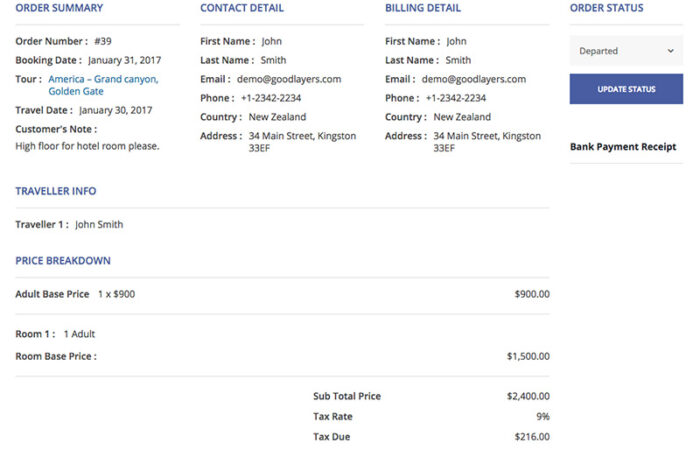Click the Contact Detail heading

tap(242, 8)
